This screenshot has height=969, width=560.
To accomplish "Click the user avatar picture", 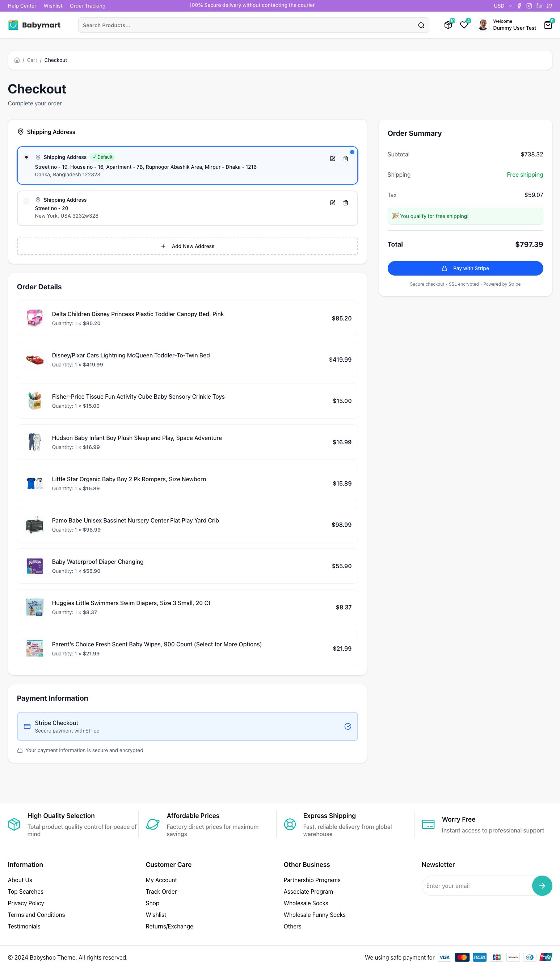I will pyautogui.click(x=483, y=25).
